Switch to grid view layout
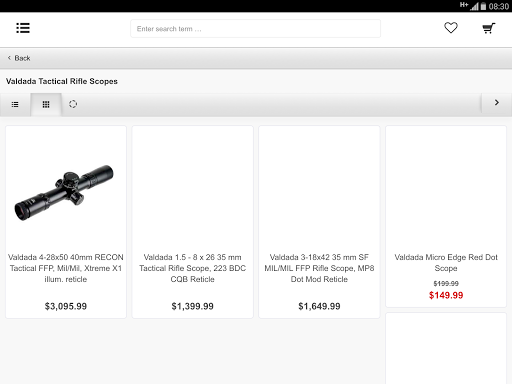The height and width of the screenshot is (384, 512). pos(46,105)
